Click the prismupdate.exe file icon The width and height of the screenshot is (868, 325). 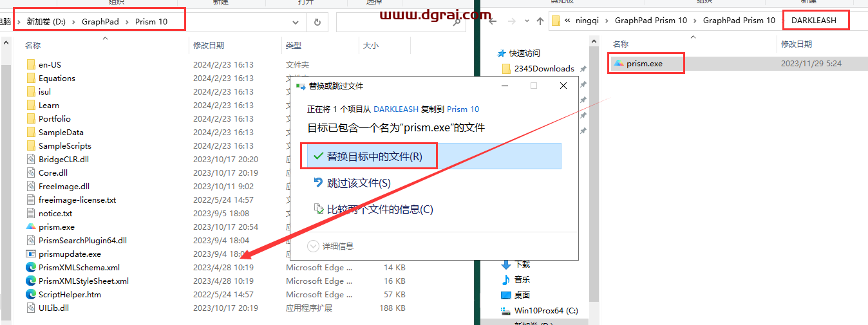pyautogui.click(x=31, y=254)
